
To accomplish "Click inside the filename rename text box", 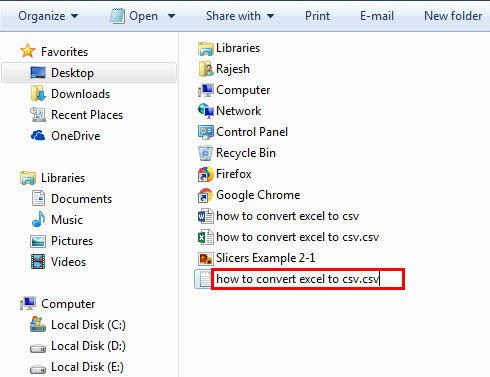I will point(308,279).
